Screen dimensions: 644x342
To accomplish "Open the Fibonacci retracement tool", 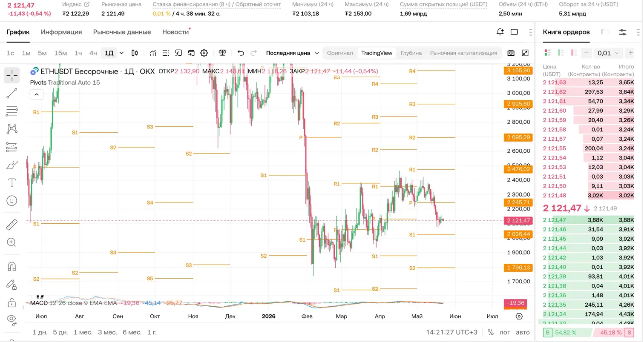I will pyautogui.click(x=12, y=111).
